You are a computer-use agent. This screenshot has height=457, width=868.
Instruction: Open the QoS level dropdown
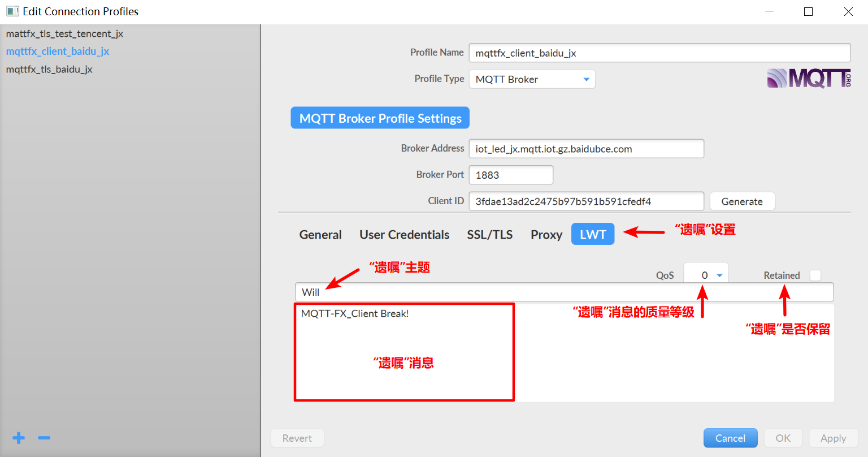(706, 275)
